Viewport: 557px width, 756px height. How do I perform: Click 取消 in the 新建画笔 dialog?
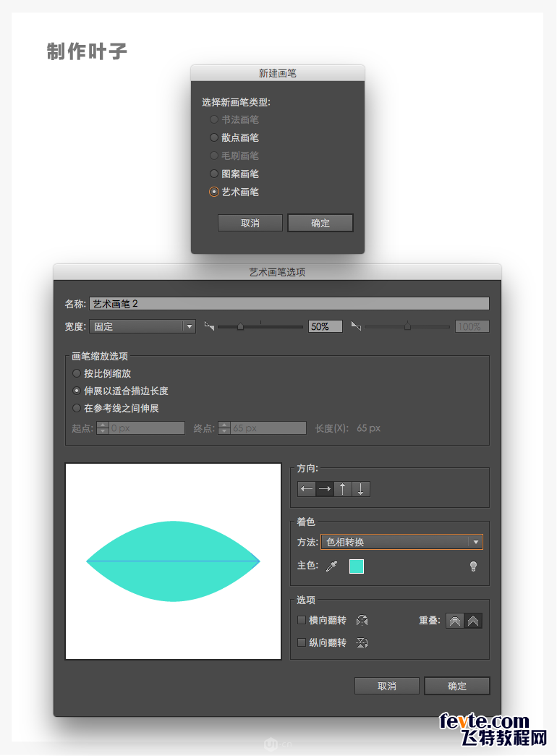[x=250, y=224]
